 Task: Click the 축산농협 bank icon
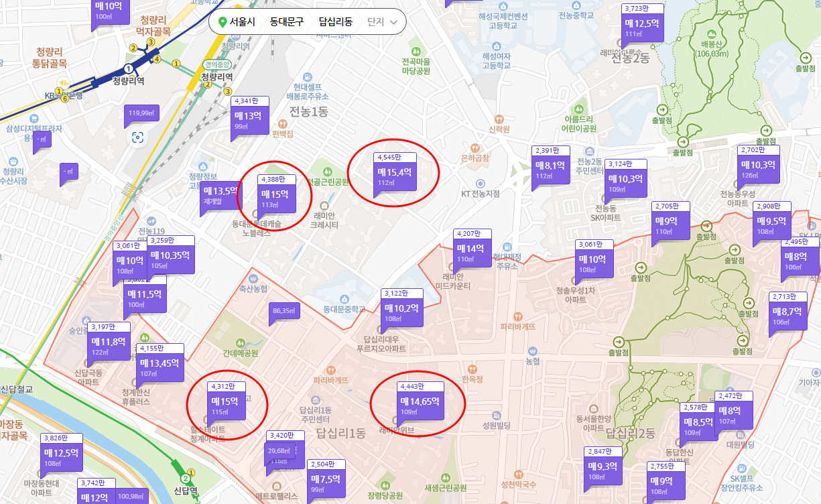[253, 278]
